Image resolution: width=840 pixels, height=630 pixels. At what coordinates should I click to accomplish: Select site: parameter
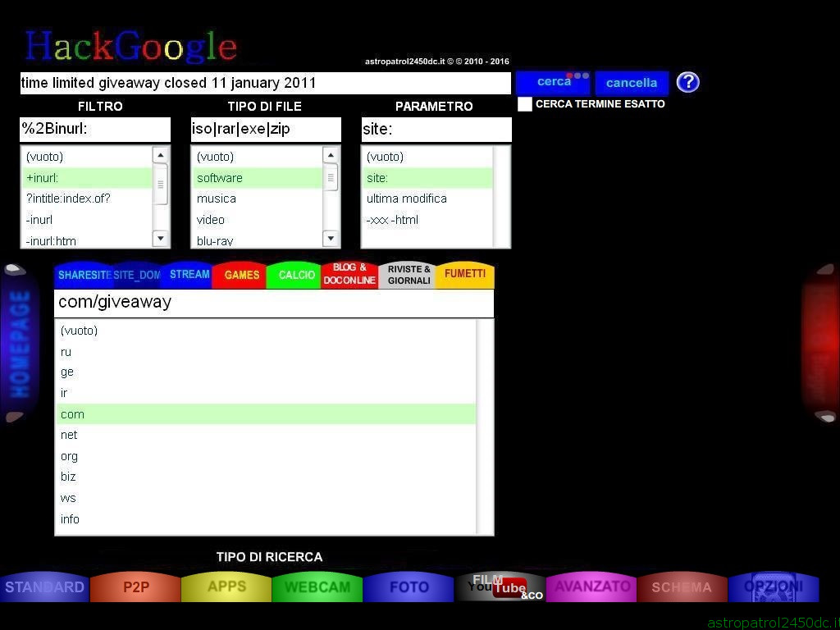coord(427,178)
